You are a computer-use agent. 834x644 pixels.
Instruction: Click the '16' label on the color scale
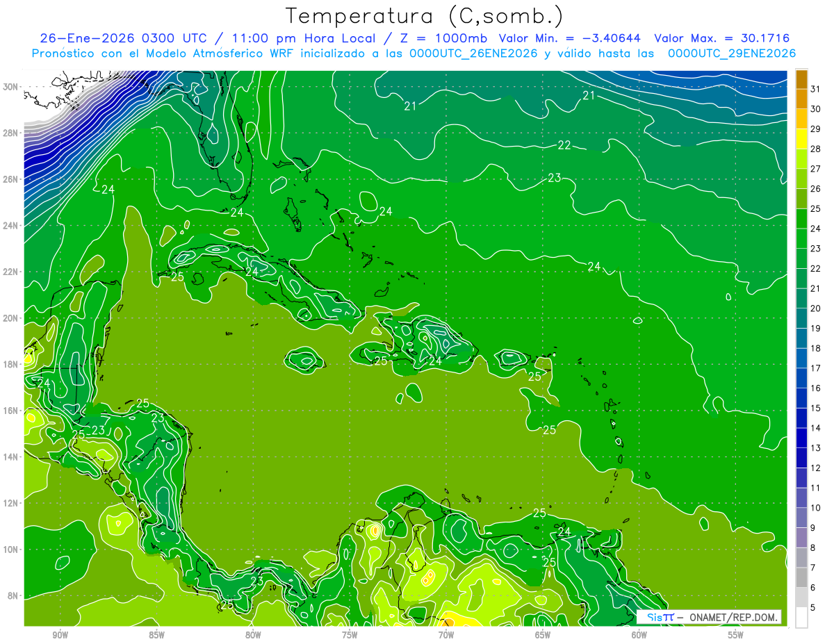816,388
